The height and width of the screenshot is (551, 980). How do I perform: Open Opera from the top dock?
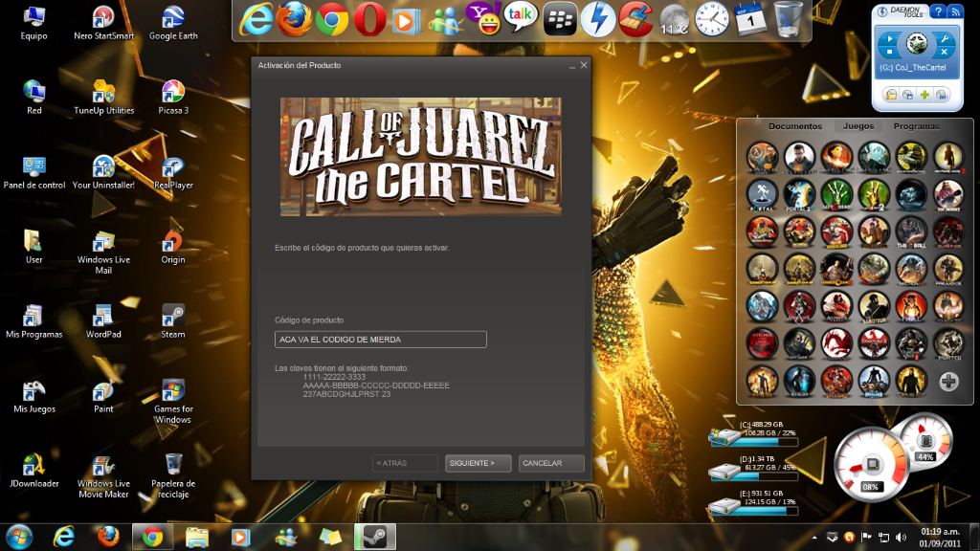pyautogui.click(x=369, y=20)
